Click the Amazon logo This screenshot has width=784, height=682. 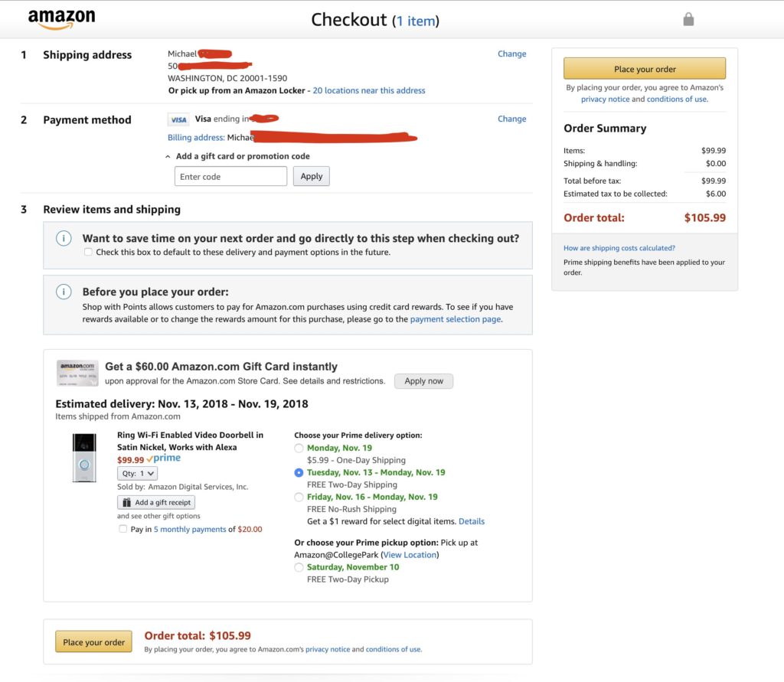click(61, 19)
